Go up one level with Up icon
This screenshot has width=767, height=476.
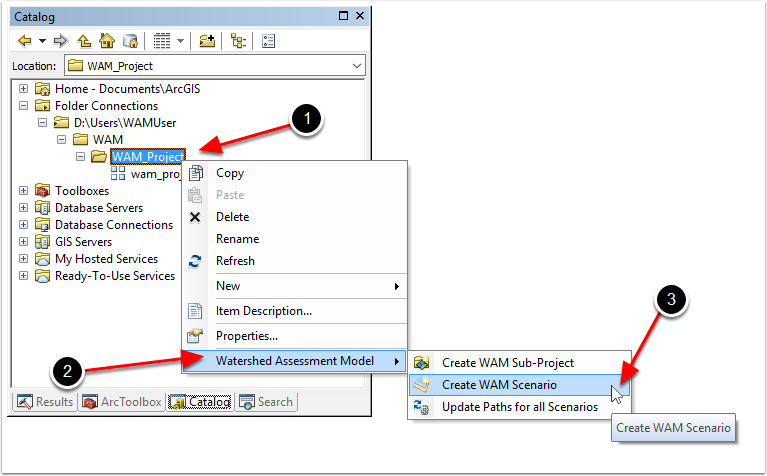point(85,41)
